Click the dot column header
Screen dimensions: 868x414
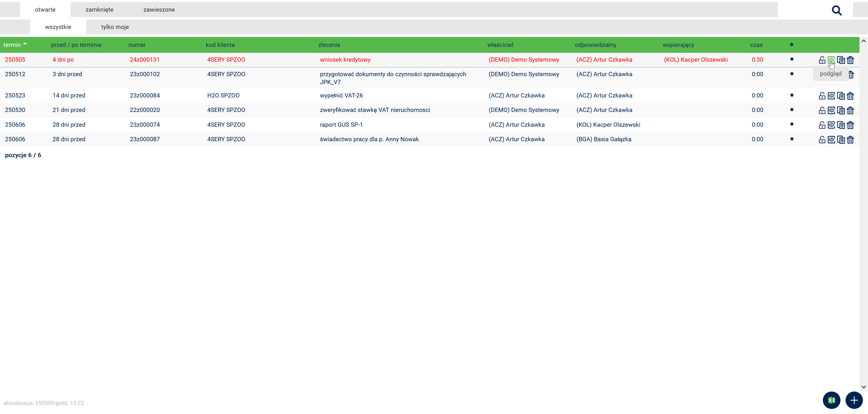pyautogui.click(x=791, y=45)
